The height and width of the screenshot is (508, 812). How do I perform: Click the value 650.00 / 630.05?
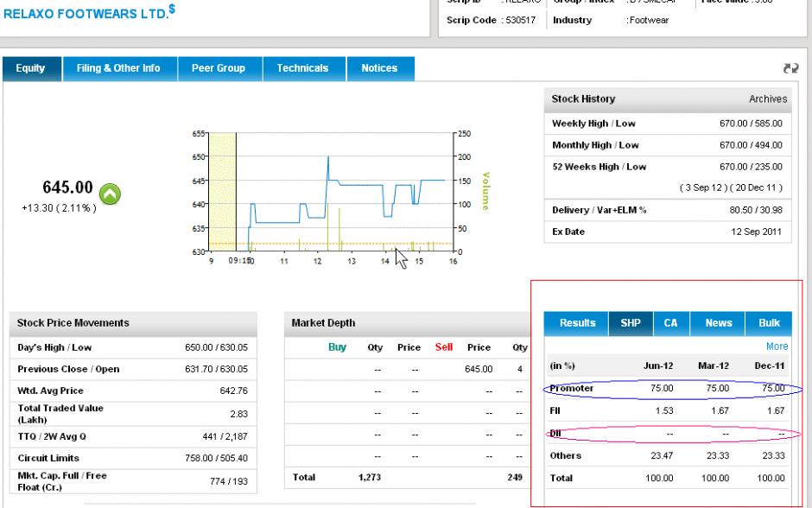[216, 348]
